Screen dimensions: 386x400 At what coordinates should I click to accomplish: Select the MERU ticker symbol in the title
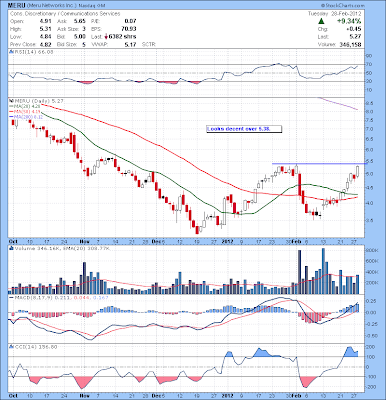[x=16, y=6]
